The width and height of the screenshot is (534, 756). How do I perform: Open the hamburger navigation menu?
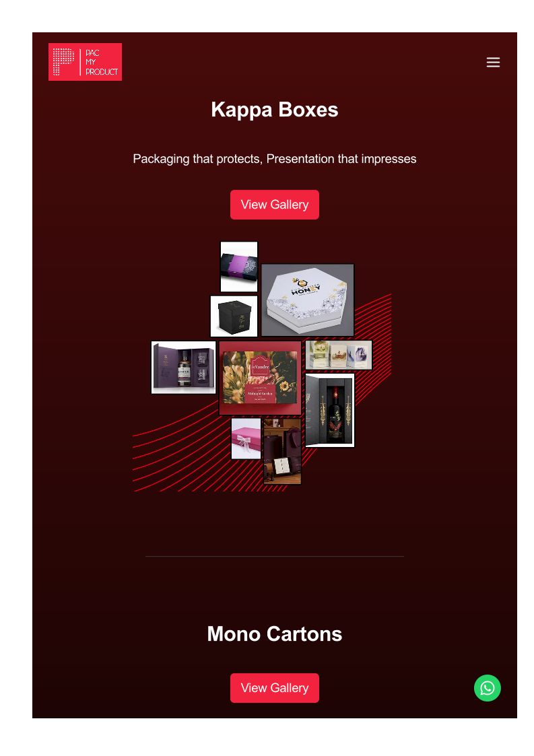(x=492, y=62)
